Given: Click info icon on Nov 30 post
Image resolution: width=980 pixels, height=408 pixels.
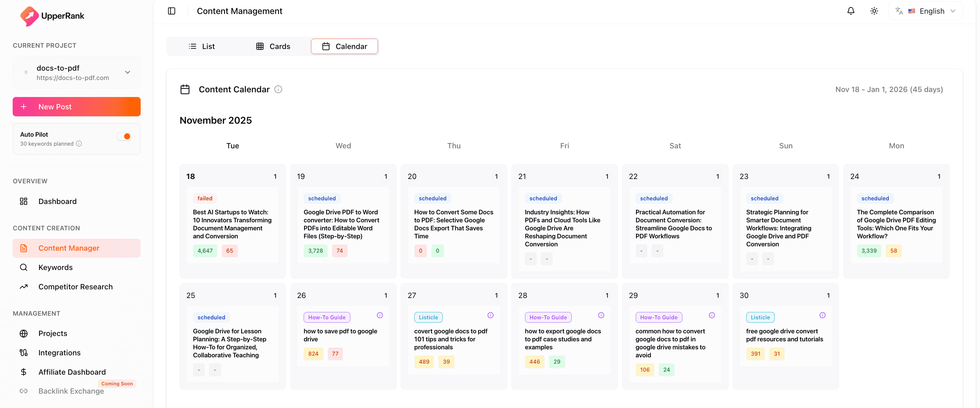Looking at the screenshot, I should 822,315.
